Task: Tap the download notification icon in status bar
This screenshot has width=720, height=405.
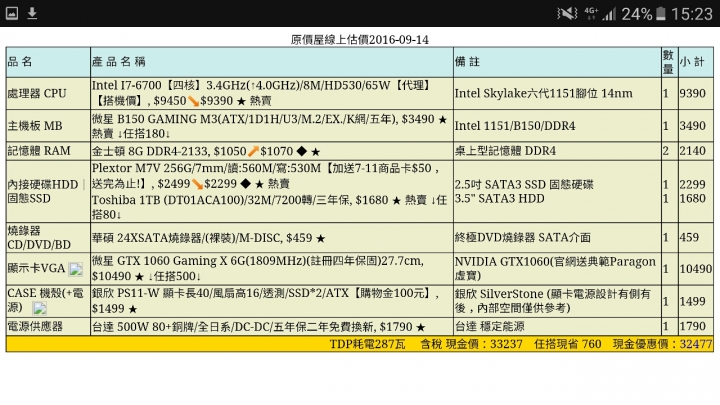Action: pos(32,14)
